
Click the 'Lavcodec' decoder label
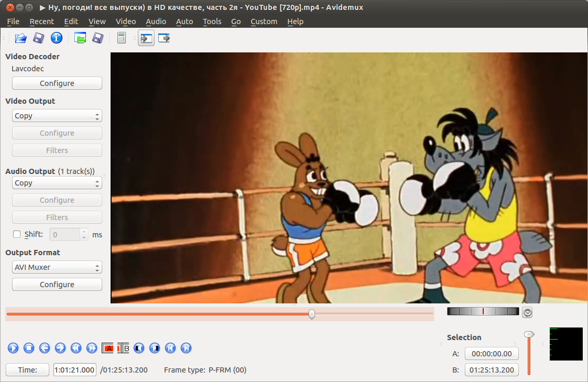tap(28, 69)
